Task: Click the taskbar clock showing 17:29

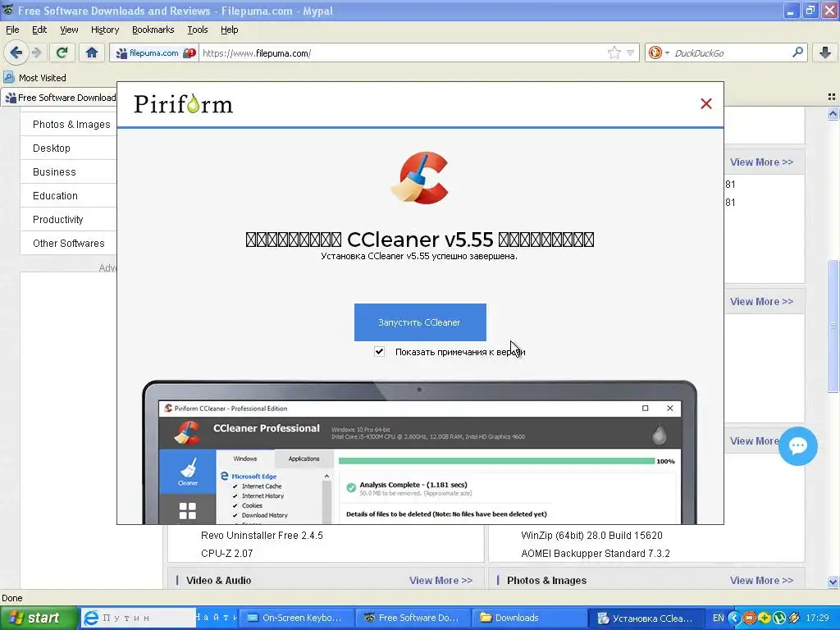Action: (x=817, y=618)
